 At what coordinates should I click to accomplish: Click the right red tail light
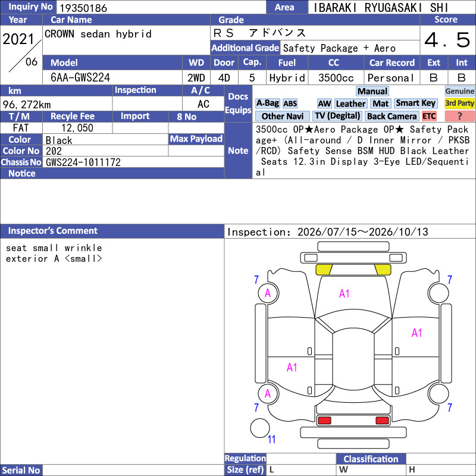click(382, 421)
